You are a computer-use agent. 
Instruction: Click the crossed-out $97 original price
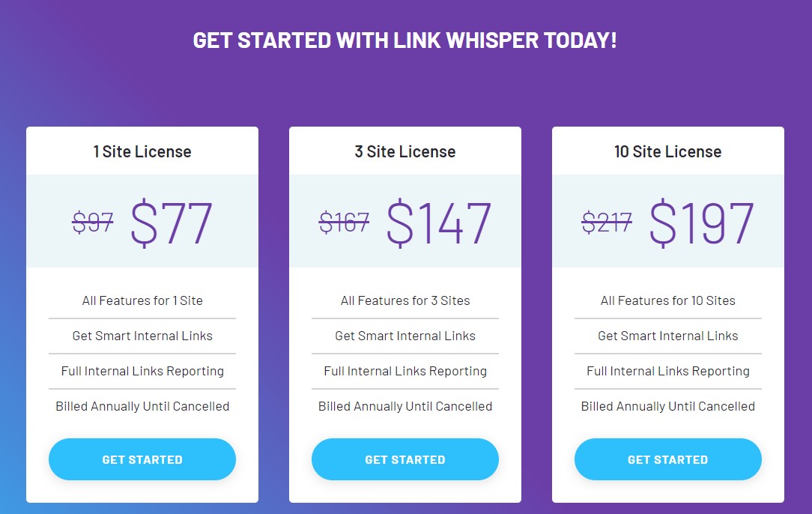click(93, 223)
